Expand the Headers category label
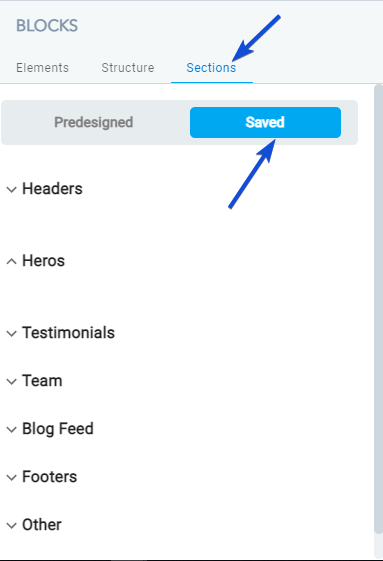 tap(52, 189)
